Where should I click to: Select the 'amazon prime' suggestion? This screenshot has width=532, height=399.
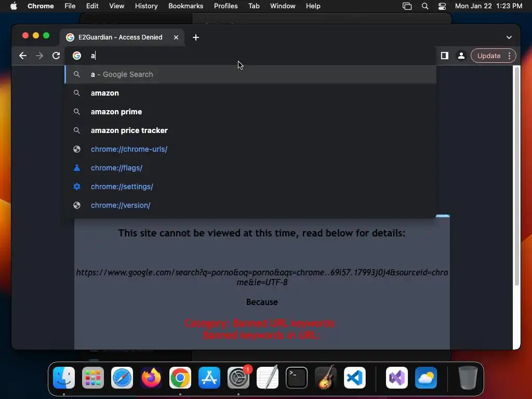pos(250,112)
